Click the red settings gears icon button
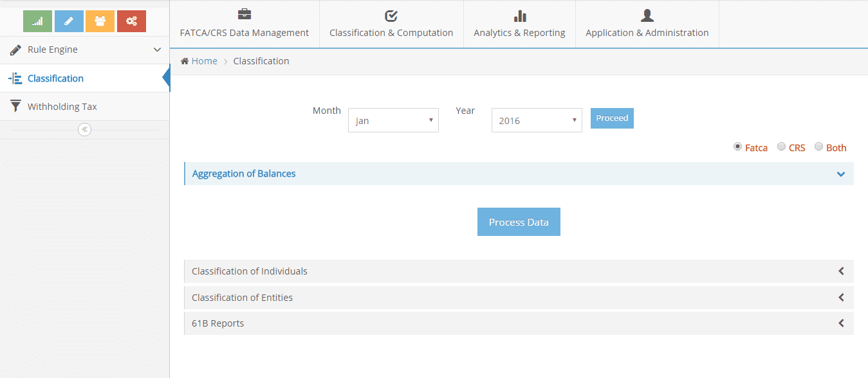 (x=131, y=21)
